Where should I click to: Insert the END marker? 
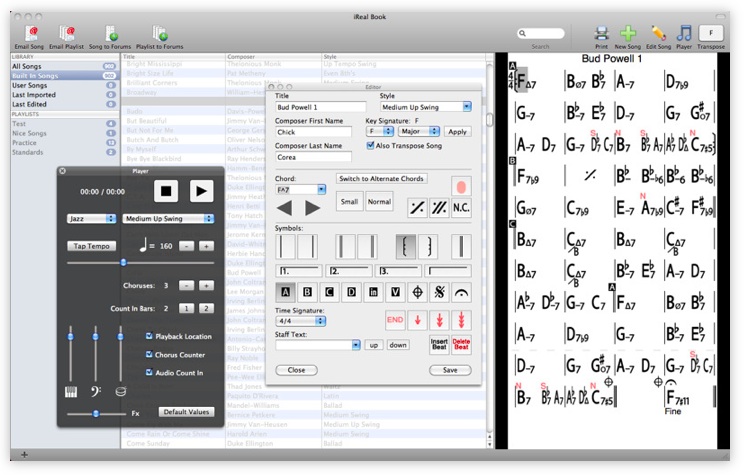tap(395, 320)
